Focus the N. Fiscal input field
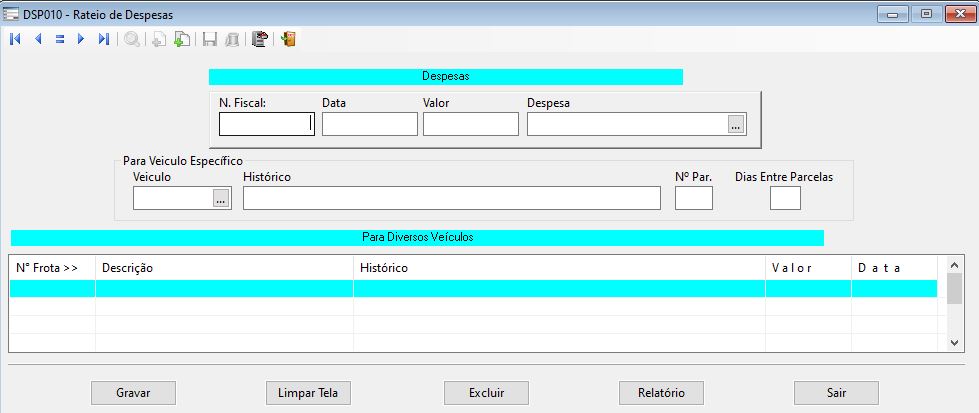 click(x=266, y=124)
